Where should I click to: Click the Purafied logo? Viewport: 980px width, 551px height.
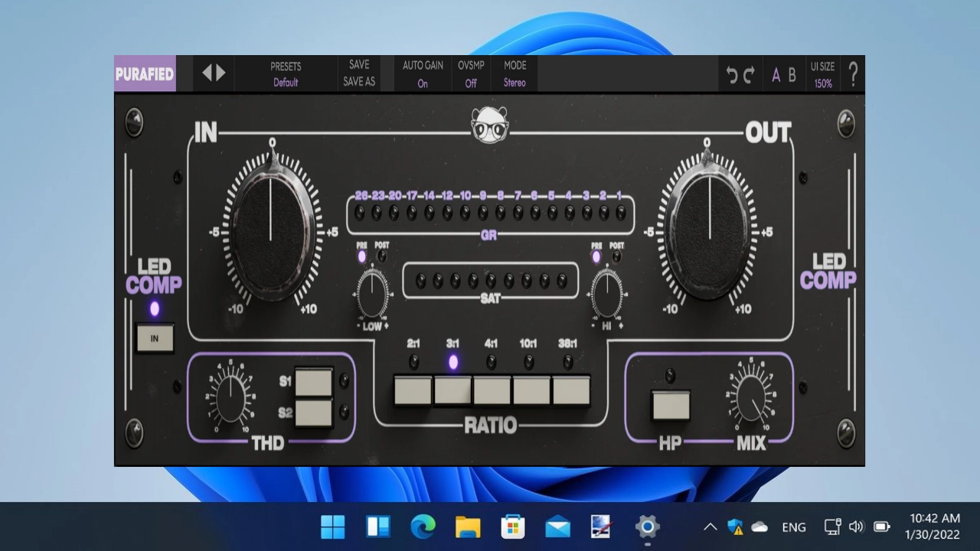[145, 74]
